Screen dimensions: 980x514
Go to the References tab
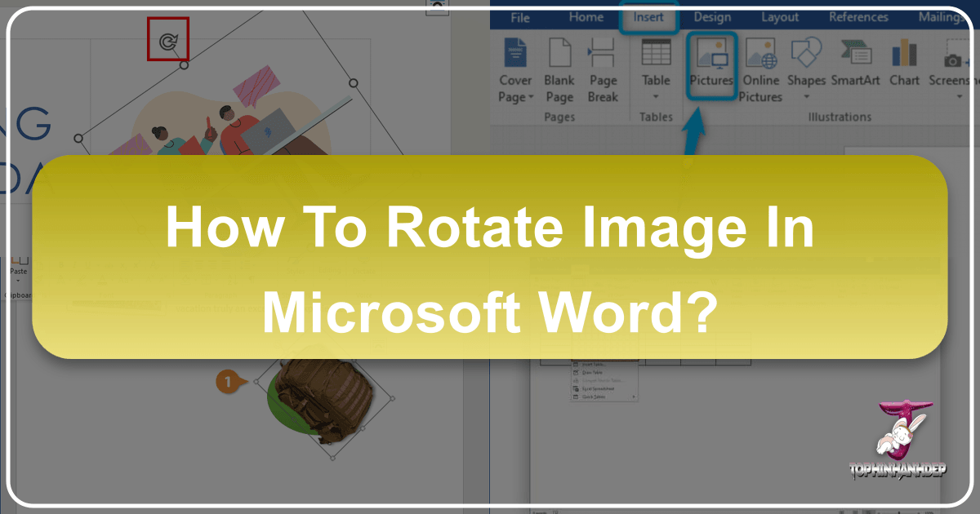tap(857, 16)
